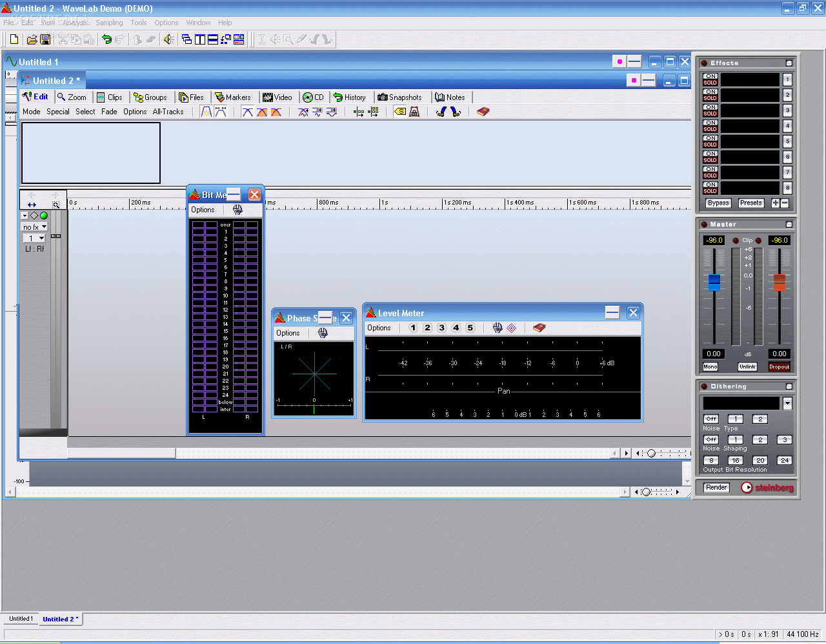
Task: Open the Zoom tab in Untitled 2 montage
Action: (72, 97)
